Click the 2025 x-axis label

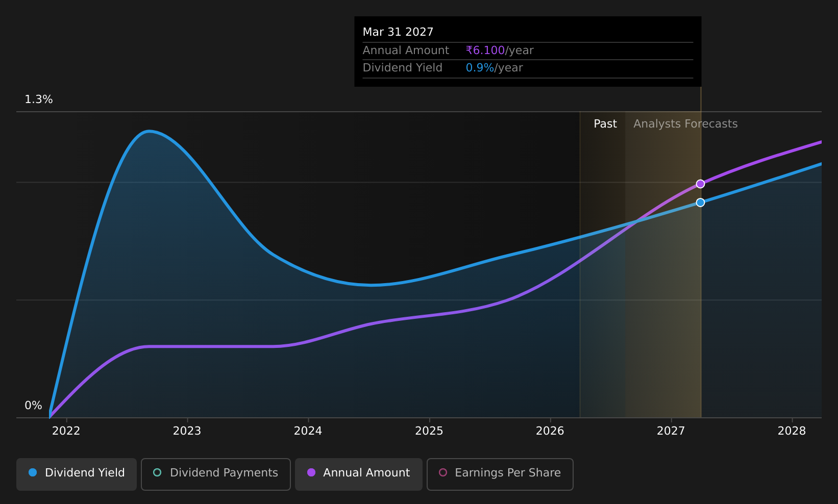point(429,431)
